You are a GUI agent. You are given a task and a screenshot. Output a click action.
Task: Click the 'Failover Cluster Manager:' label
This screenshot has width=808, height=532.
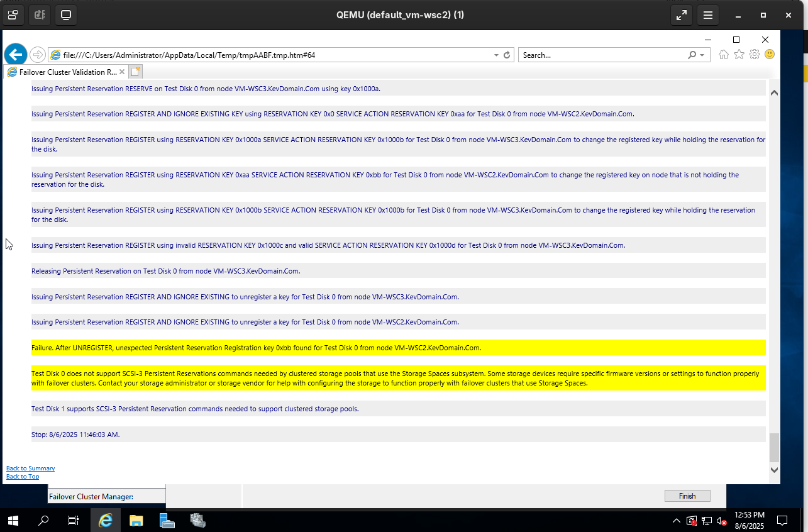[x=91, y=496]
